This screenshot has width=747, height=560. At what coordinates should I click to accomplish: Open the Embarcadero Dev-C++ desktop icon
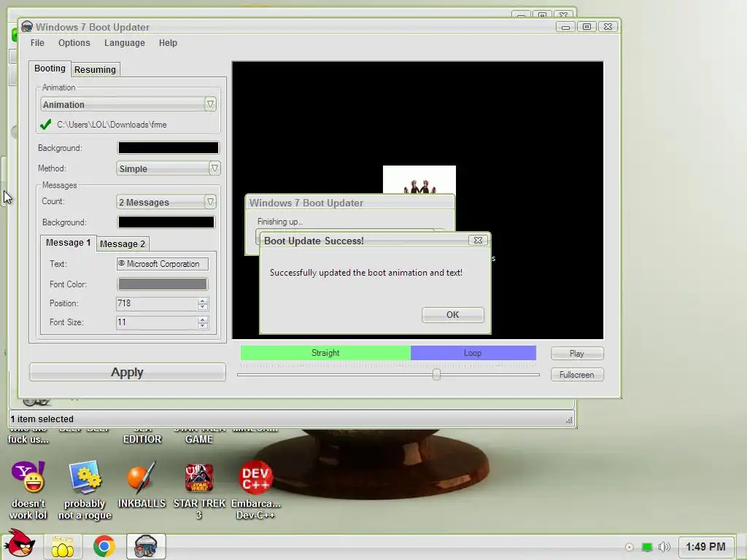click(256, 491)
